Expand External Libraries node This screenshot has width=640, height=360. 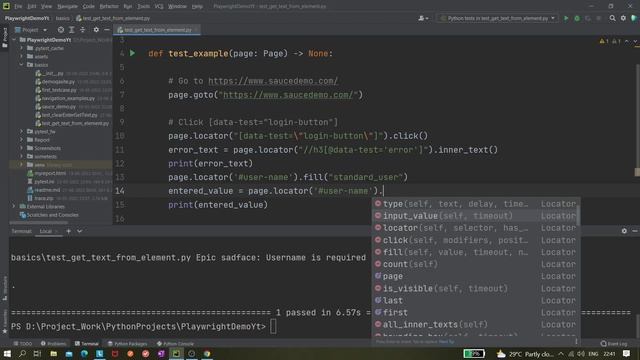click(14, 206)
